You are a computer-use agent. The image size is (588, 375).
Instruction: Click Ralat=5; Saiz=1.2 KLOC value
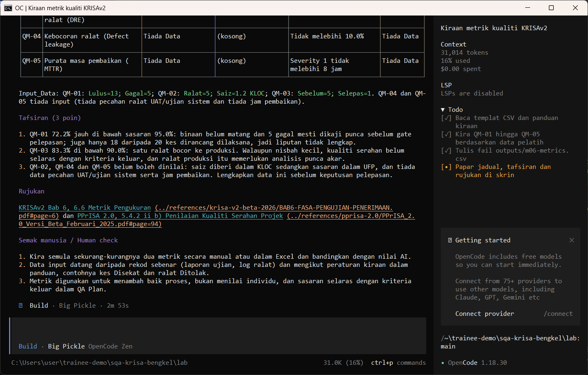click(224, 93)
